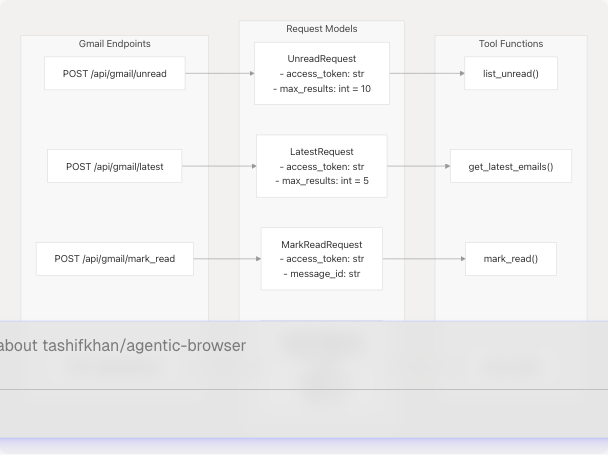The height and width of the screenshot is (455, 608).
Task: Click the POST /api/gmail/unread endpoint node
Action: tap(115, 73)
